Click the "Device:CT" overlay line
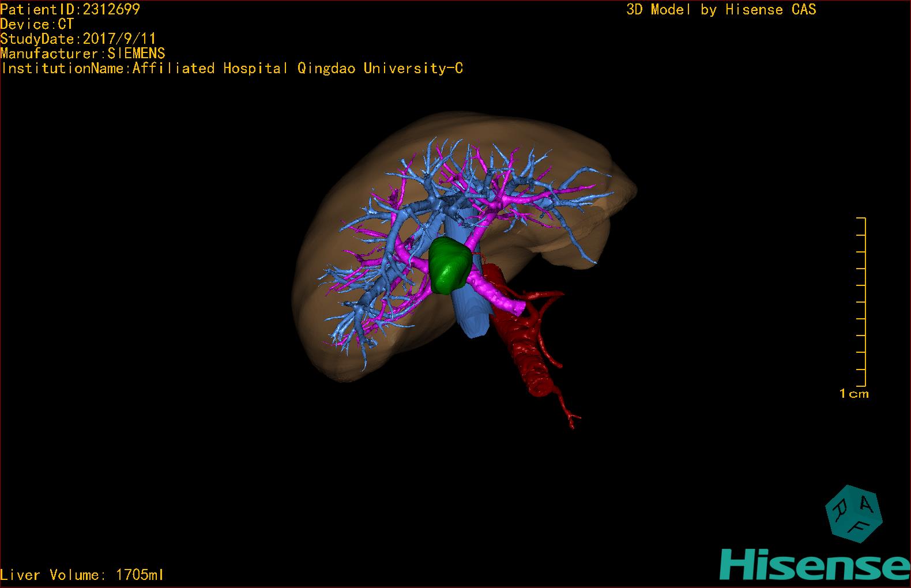Screen dimensions: 911x588 [x=37, y=24]
